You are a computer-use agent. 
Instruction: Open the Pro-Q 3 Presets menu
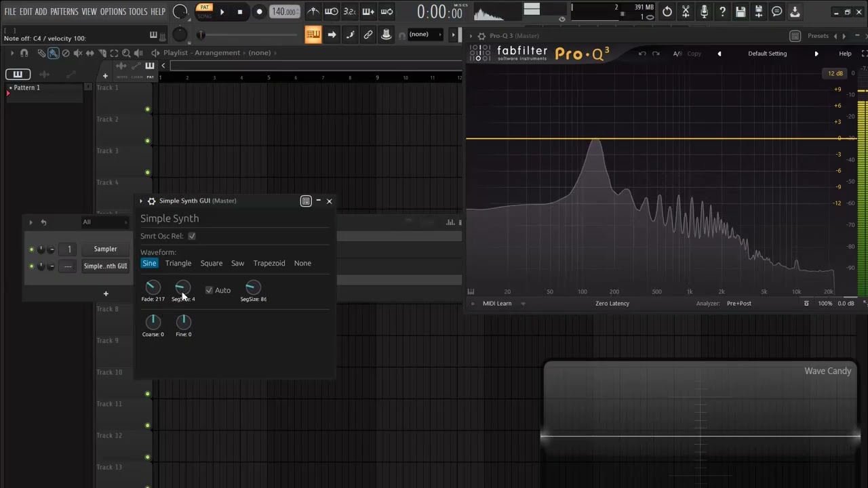(818, 36)
